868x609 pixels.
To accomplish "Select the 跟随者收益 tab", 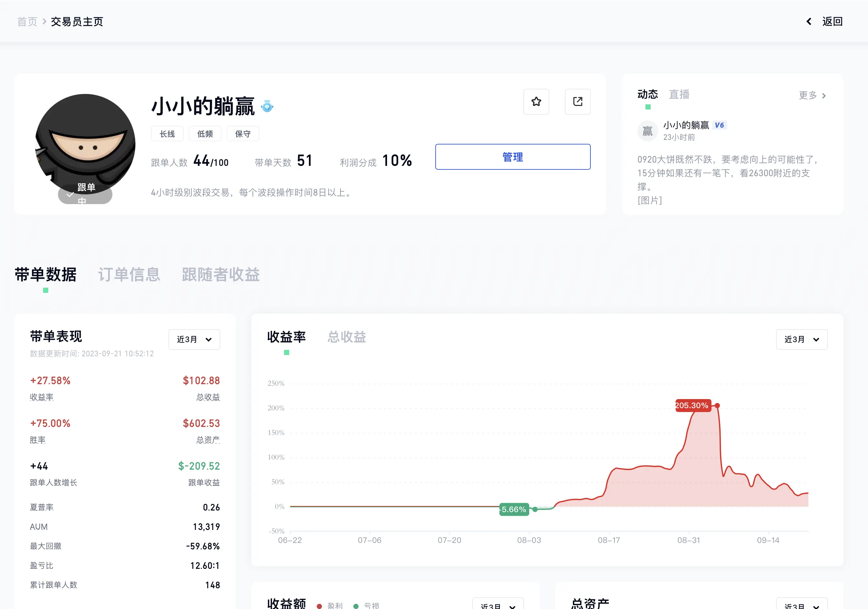I will pos(221,274).
